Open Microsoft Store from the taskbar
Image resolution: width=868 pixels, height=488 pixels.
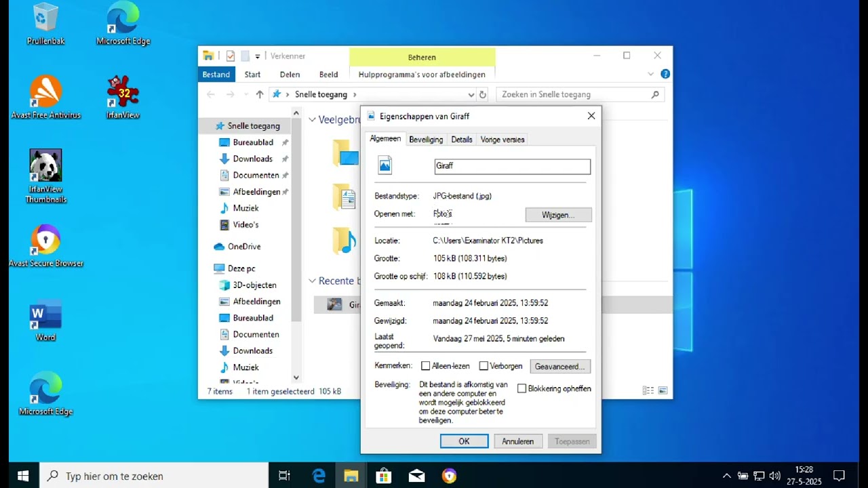click(x=384, y=476)
